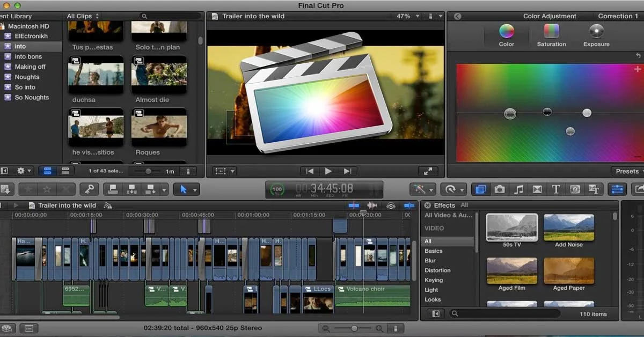The image size is (644, 337).
Task: Open the edit options dropdown arrow after append
Action: pos(164,189)
